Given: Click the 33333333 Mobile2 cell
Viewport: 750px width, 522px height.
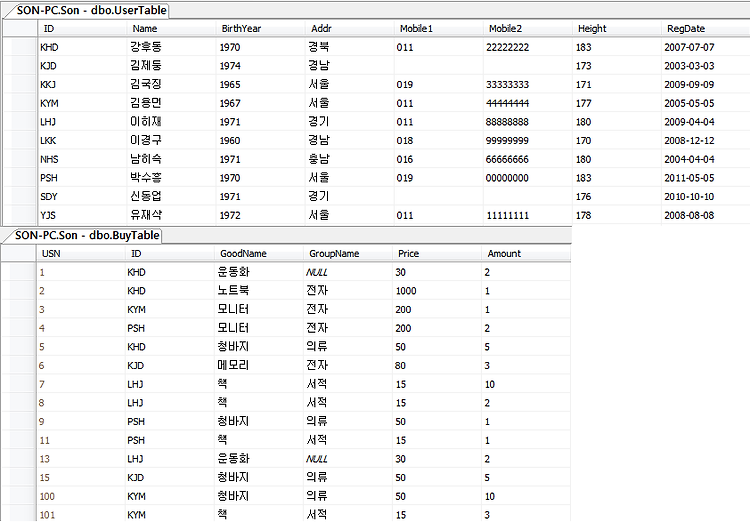Looking at the screenshot, I should [527, 84].
